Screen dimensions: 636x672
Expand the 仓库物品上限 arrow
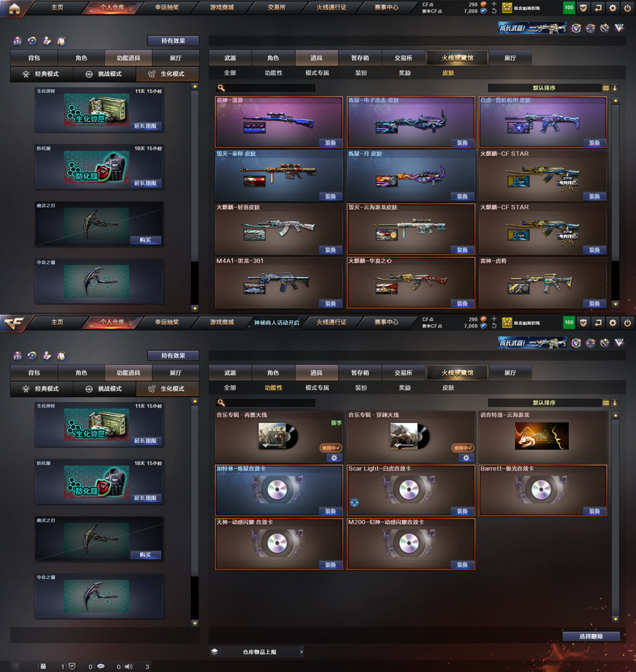(302, 652)
